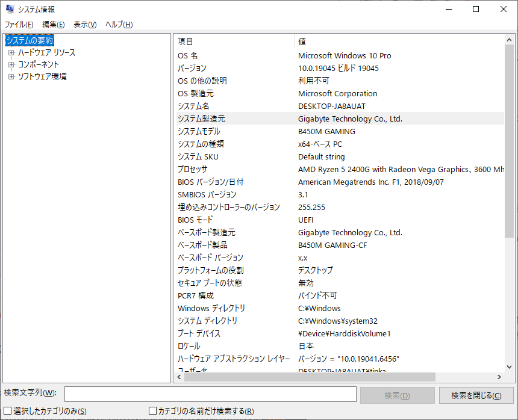Select the ブート デバイス row

pos(340,333)
